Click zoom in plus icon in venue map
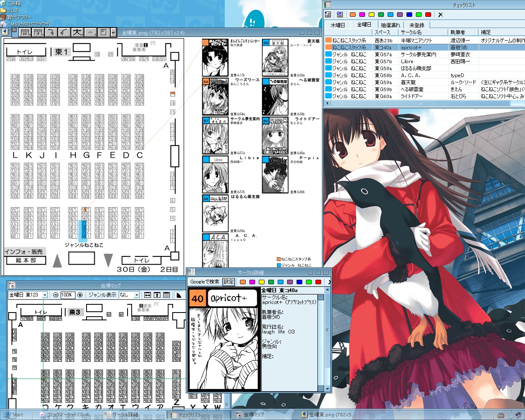 click(80, 295)
